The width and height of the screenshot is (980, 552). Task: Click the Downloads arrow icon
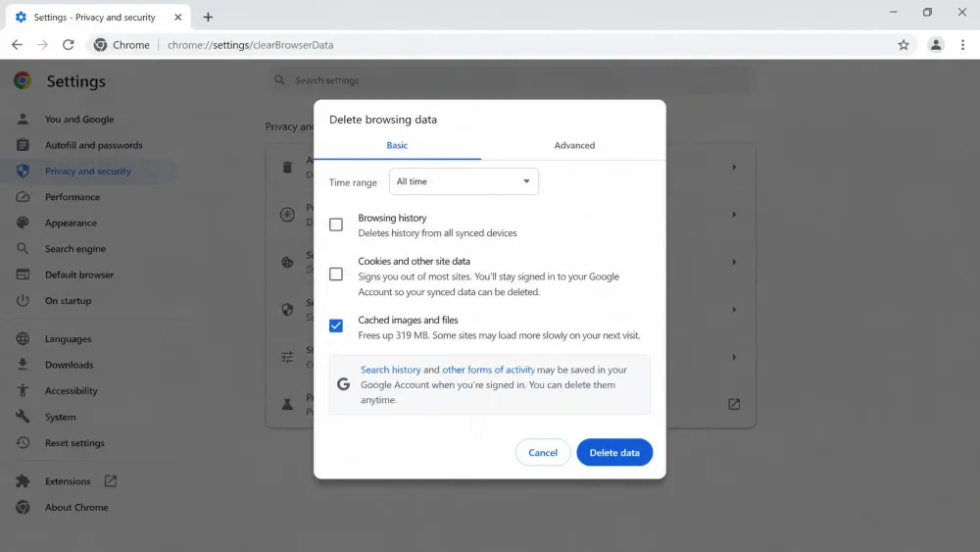coord(23,365)
